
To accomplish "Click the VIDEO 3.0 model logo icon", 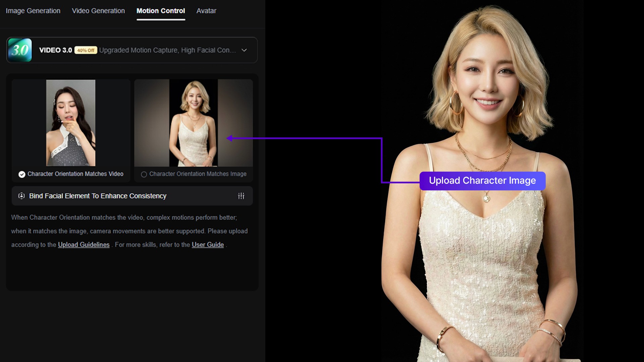I will point(20,50).
